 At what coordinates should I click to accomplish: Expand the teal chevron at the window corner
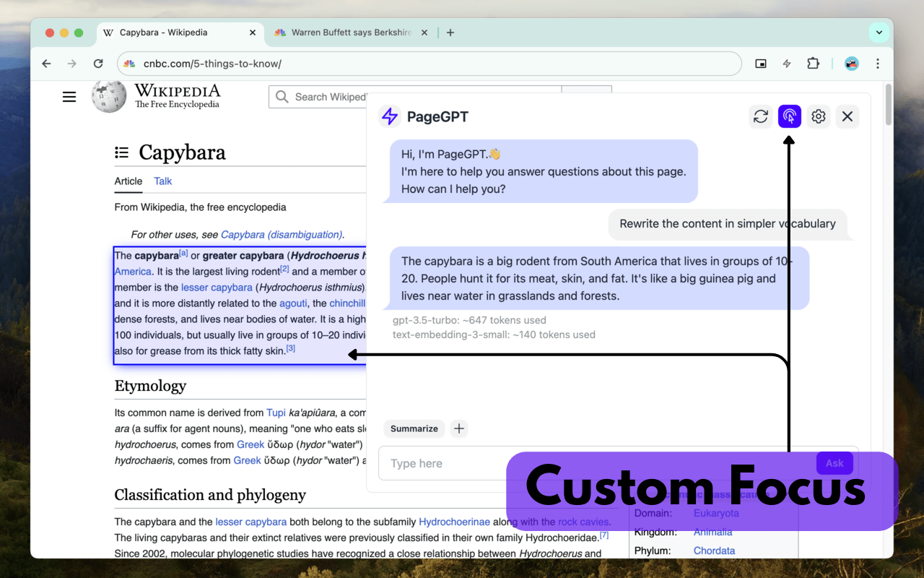(879, 33)
